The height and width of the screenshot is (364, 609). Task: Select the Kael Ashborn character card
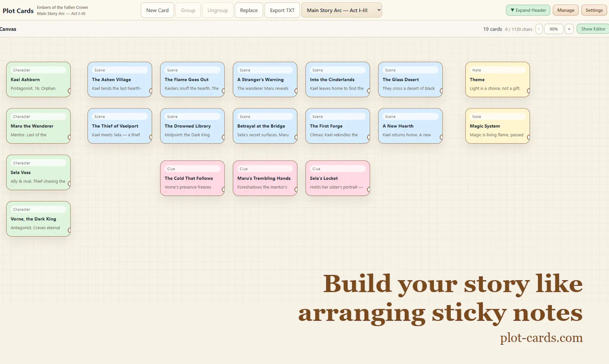point(38,79)
